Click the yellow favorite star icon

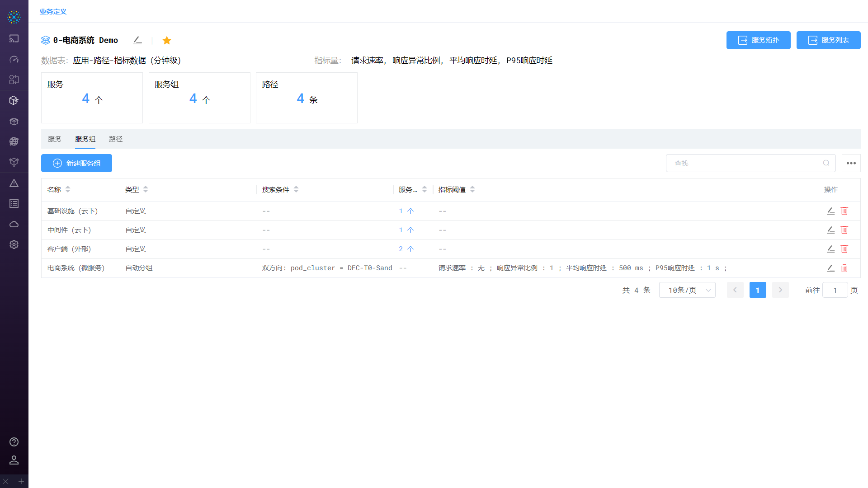167,41
